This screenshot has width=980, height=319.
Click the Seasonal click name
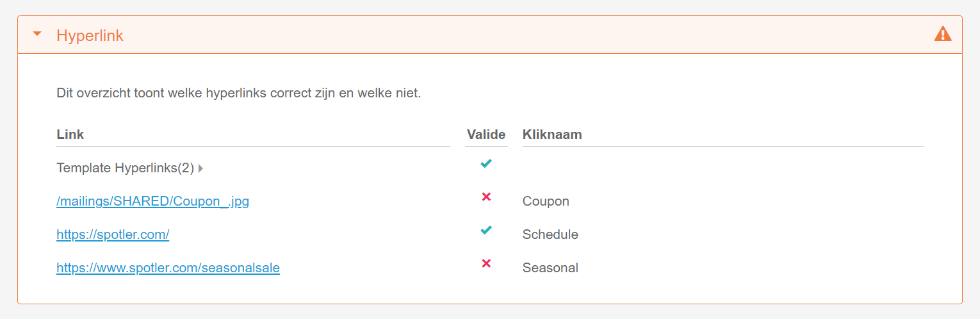point(550,268)
